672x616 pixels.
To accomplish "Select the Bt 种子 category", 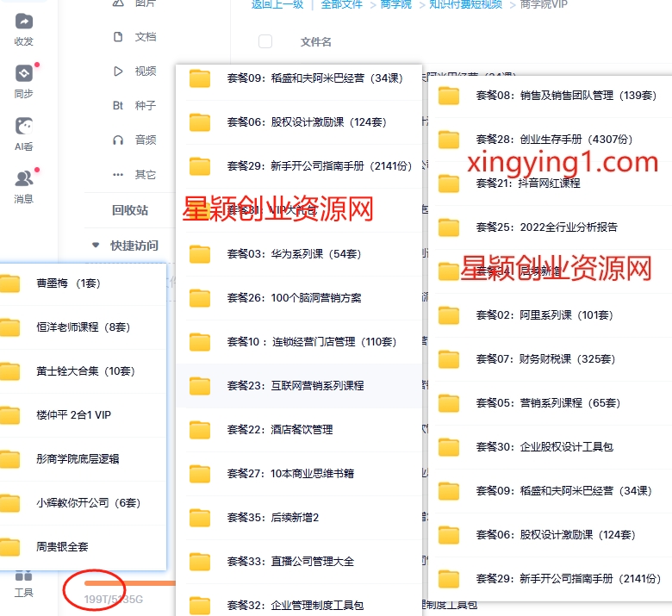I will coord(134,105).
